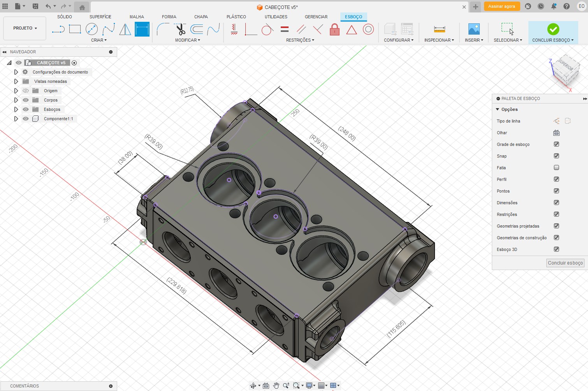This screenshot has height=391, width=588.
Task: Choose the Fillet tool
Action: click(x=163, y=29)
